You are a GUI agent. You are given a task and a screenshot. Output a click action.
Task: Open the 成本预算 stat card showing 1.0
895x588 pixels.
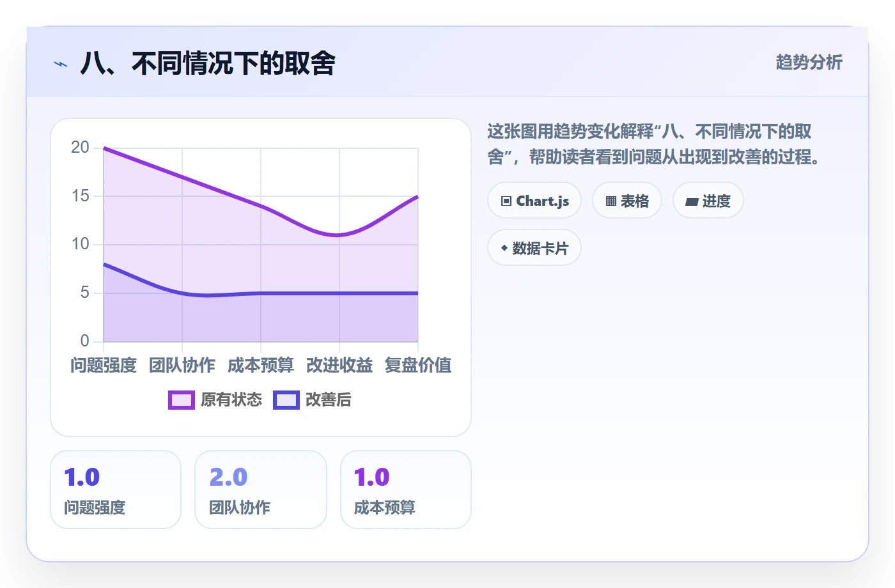tap(406, 490)
